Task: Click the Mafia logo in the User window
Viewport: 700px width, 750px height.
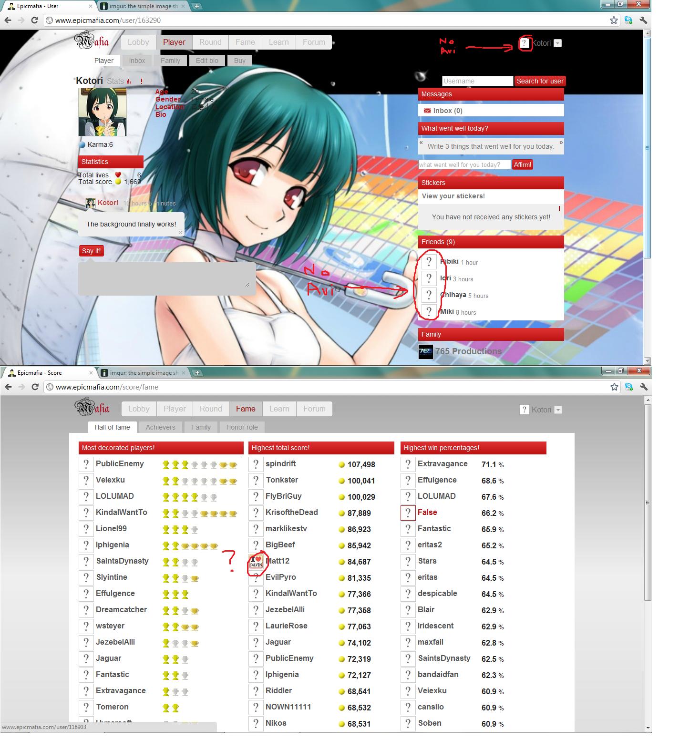Action: [92, 41]
